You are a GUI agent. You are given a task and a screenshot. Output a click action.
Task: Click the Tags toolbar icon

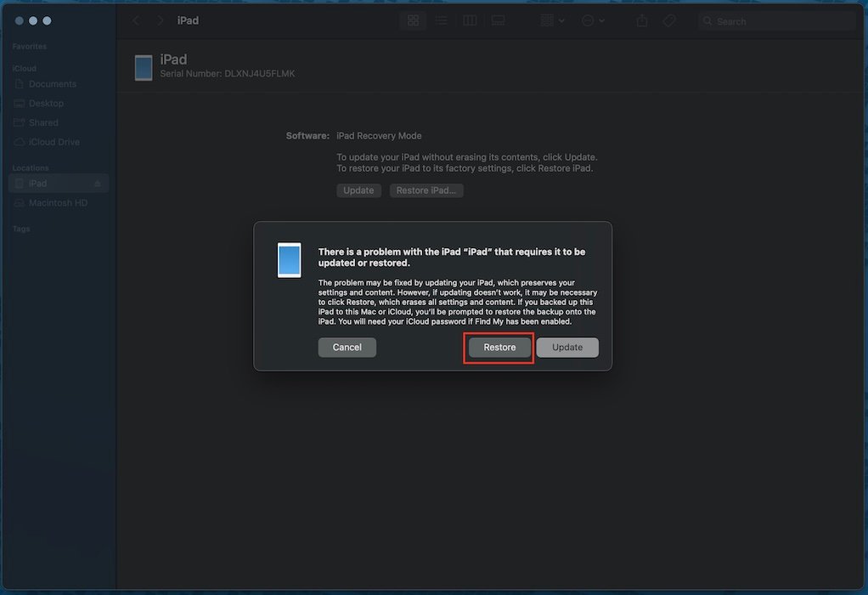click(x=669, y=20)
